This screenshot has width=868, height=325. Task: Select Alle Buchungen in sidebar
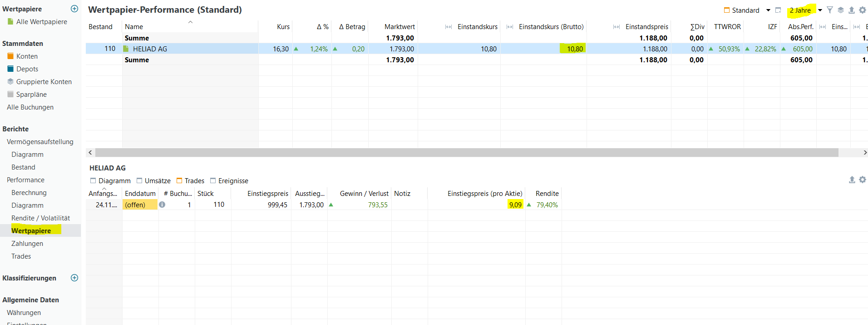tap(30, 107)
